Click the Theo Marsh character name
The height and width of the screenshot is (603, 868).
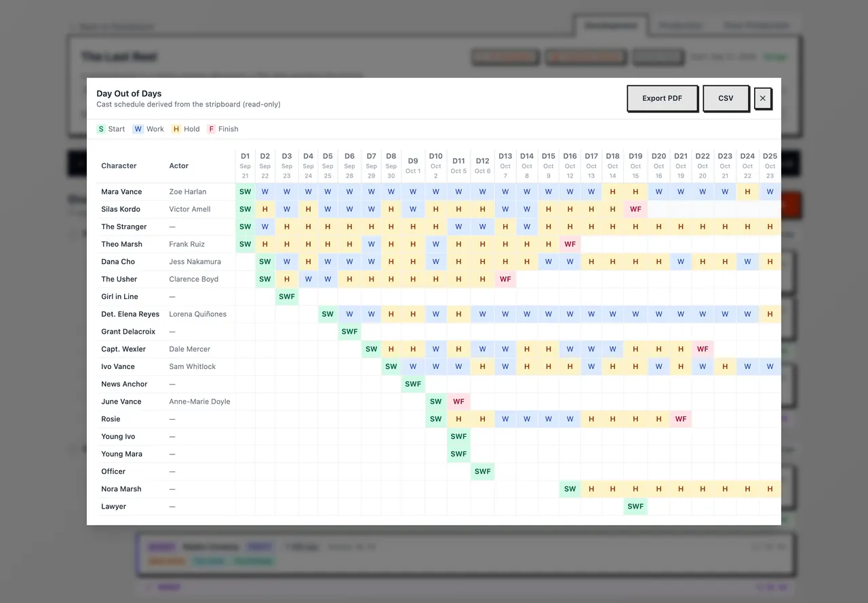(121, 244)
